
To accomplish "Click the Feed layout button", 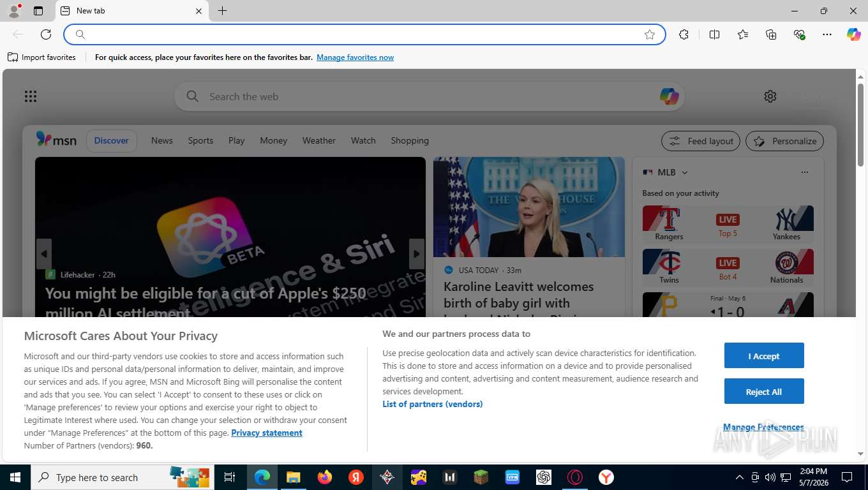I will 701,141.
